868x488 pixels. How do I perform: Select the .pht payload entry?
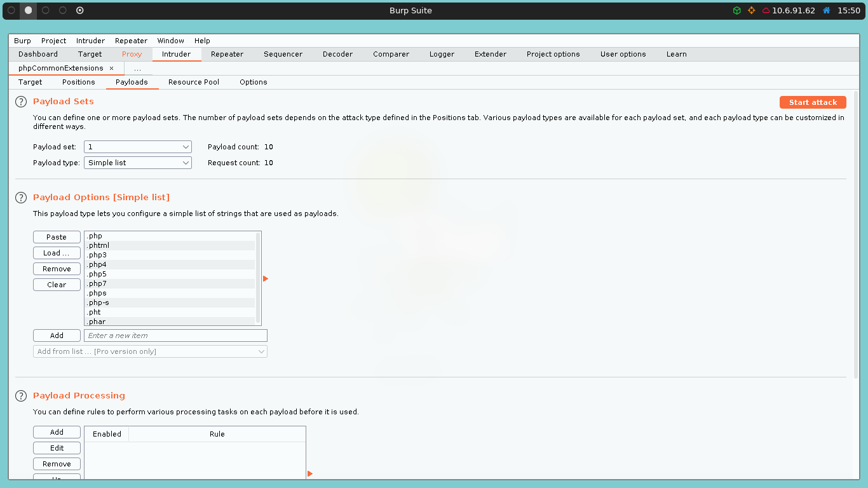(170, 313)
